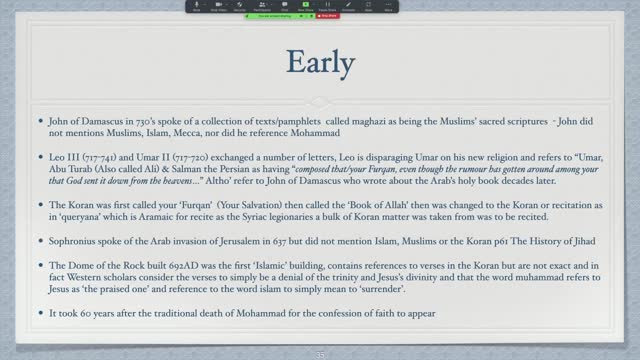Show the Participants panel
Screen dimensions: 640x360
click(262, 6)
